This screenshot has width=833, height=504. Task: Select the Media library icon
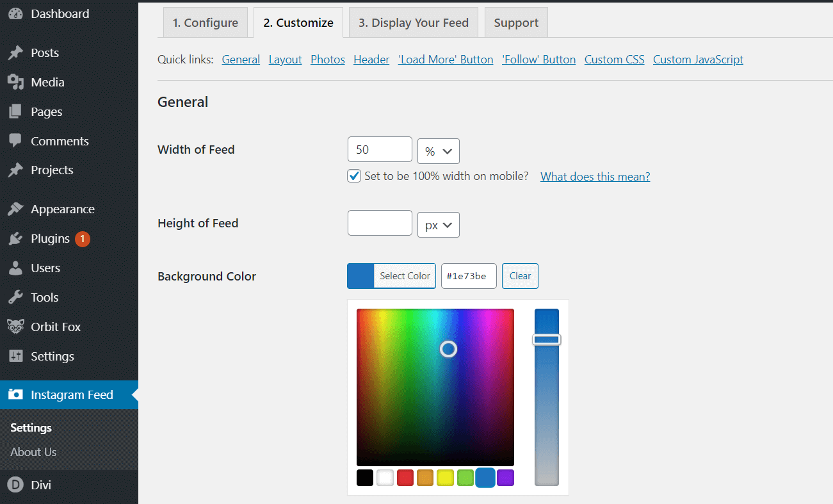(15, 82)
